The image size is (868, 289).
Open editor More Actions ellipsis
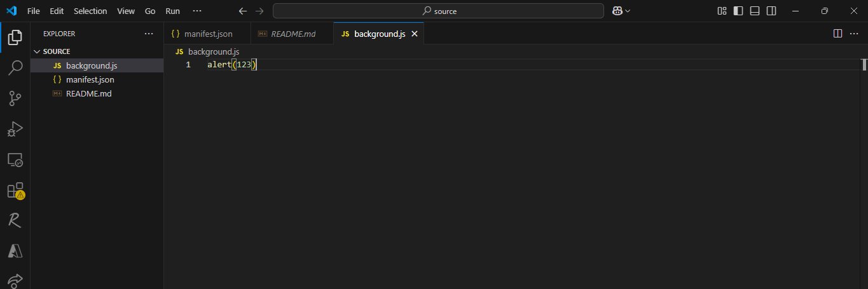tap(855, 33)
